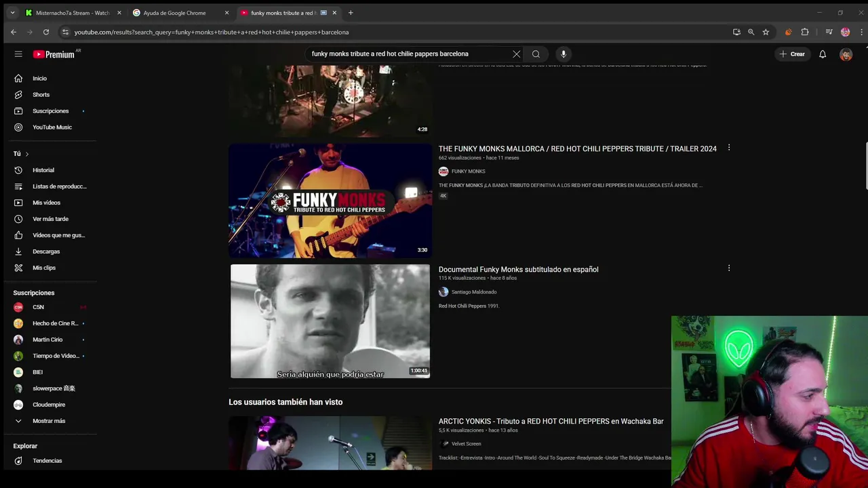Close the Ayuda de Google Chrome tab
Screen dimensions: 868x488
pyautogui.click(x=226, y=13)
